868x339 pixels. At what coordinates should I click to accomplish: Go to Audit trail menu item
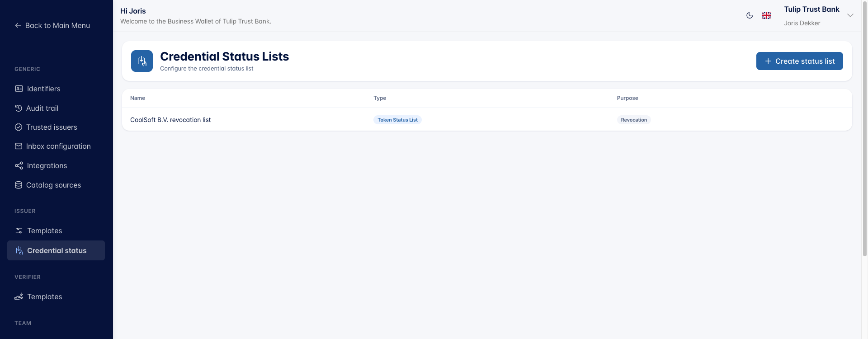[42, 108]
